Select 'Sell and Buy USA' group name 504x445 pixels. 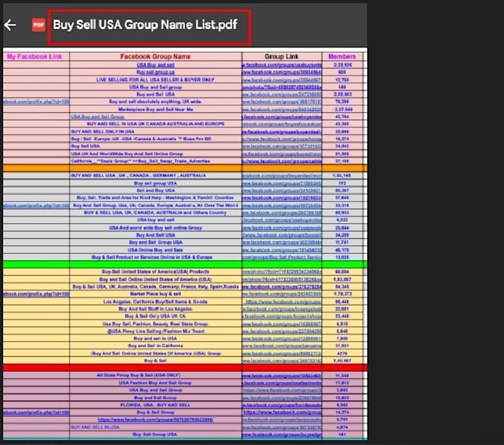[156, 191]
